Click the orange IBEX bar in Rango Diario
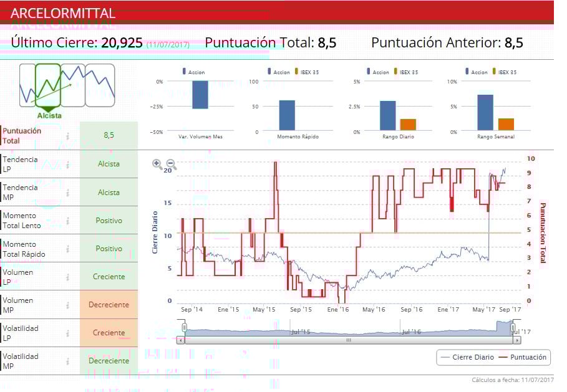567x392 pixels. (408, 125)
